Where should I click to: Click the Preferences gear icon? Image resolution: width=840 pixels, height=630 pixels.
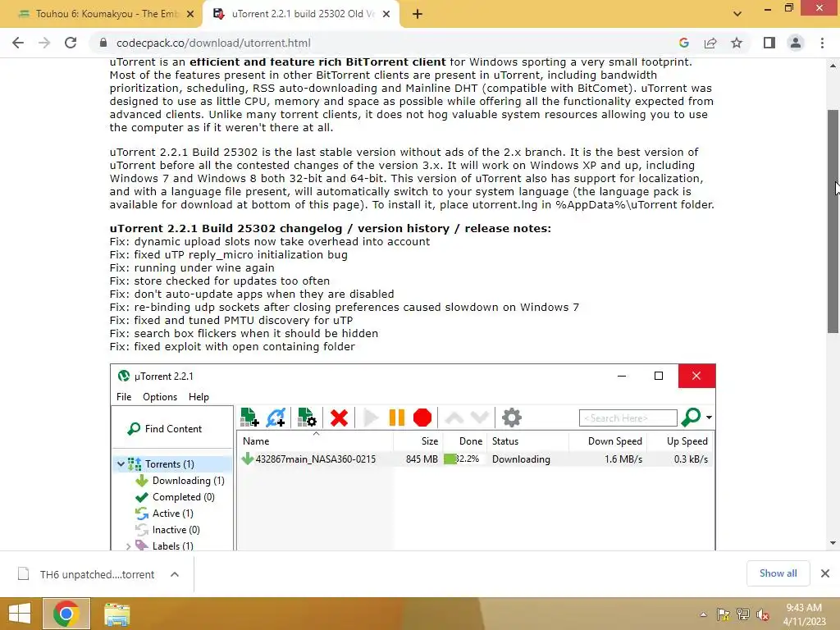[511, 418]
